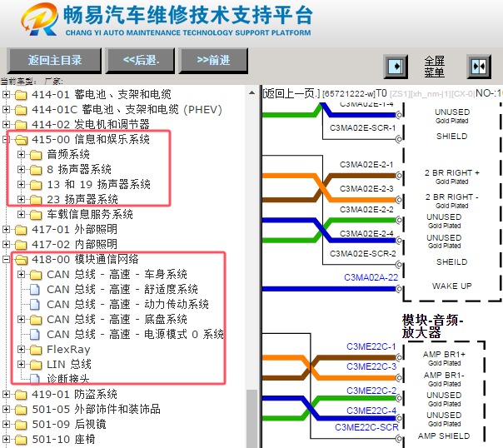
Task: Expand the 车载信息服务系统 subfolder
Action: [x=21, y=214]
